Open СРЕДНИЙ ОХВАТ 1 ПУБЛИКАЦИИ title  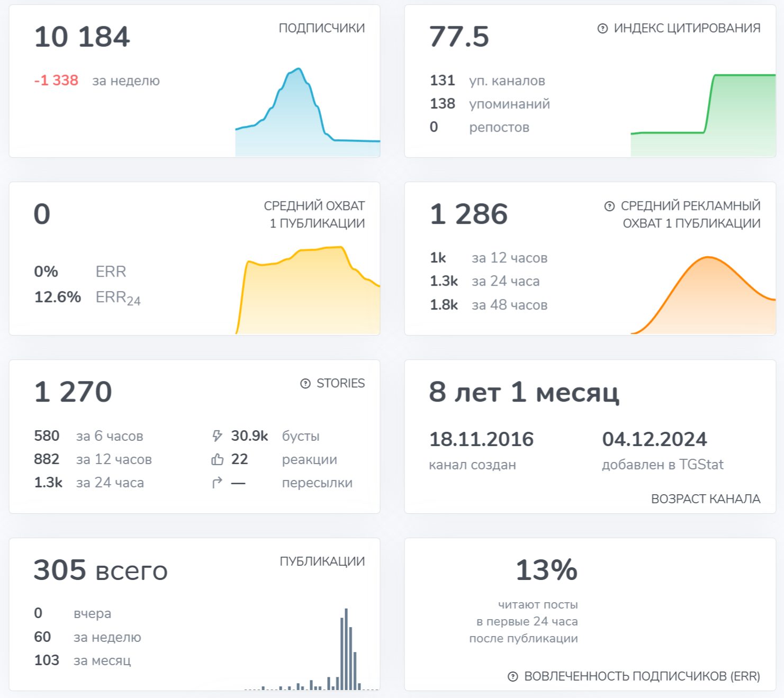(x=314, y=214)
